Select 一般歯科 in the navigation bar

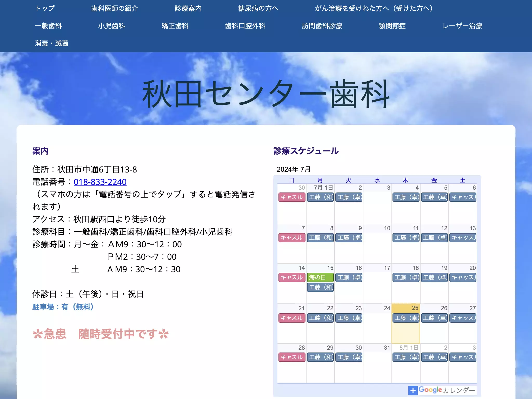(x=48, y=26)
